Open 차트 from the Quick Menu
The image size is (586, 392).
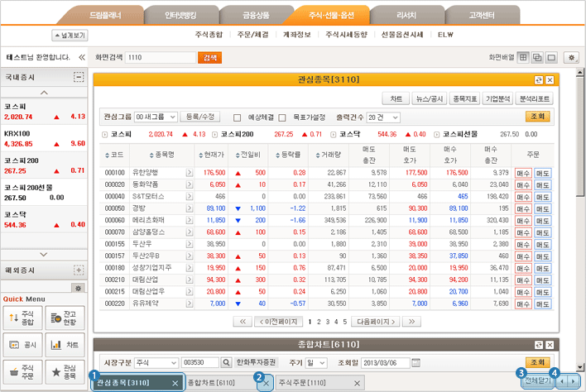point(65,345)
